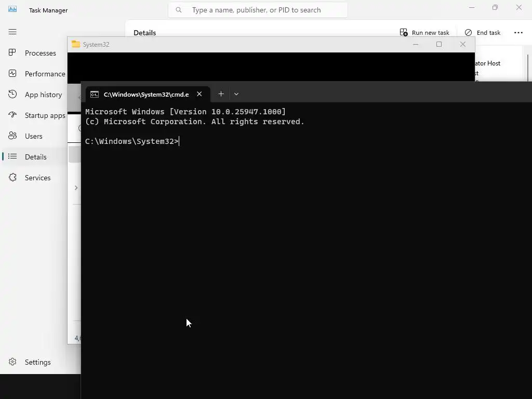Open the terminal profiles dropdown arrow

click(x=236, y=94)
